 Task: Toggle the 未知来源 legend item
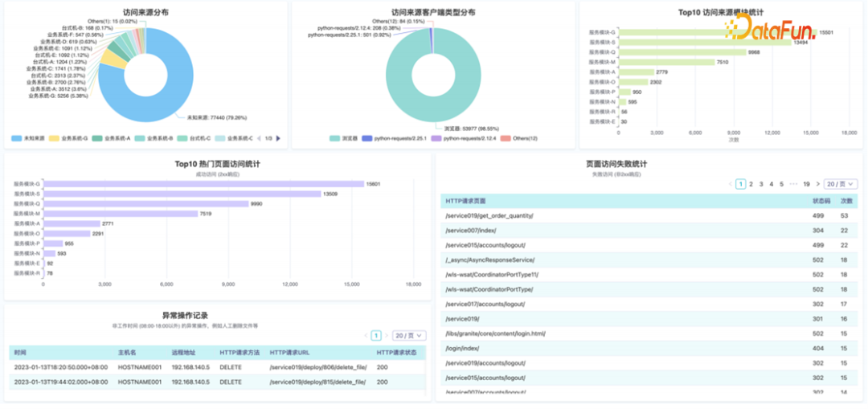(x=27, y=138)
